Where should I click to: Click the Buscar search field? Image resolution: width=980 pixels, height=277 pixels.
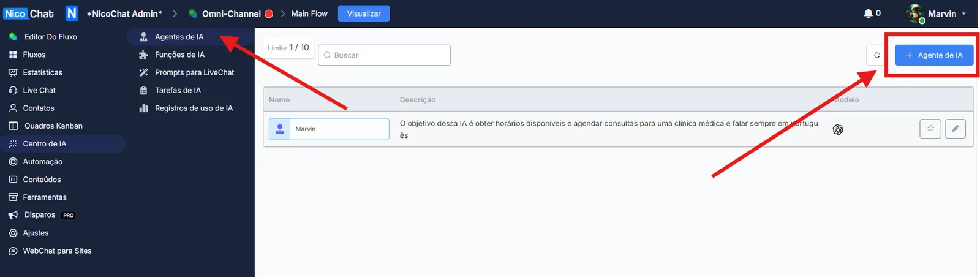[384, 55]
